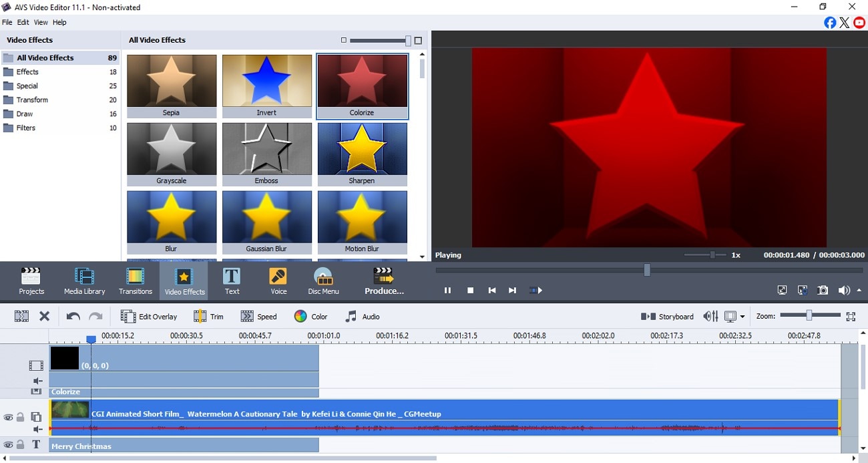Click the timeline Zoom slider

(809, 315)
